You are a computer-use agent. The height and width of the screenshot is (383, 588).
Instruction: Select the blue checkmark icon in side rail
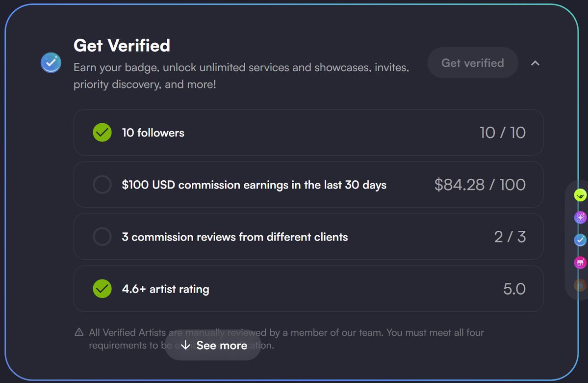pyautogui.click(x=580, y=240)
